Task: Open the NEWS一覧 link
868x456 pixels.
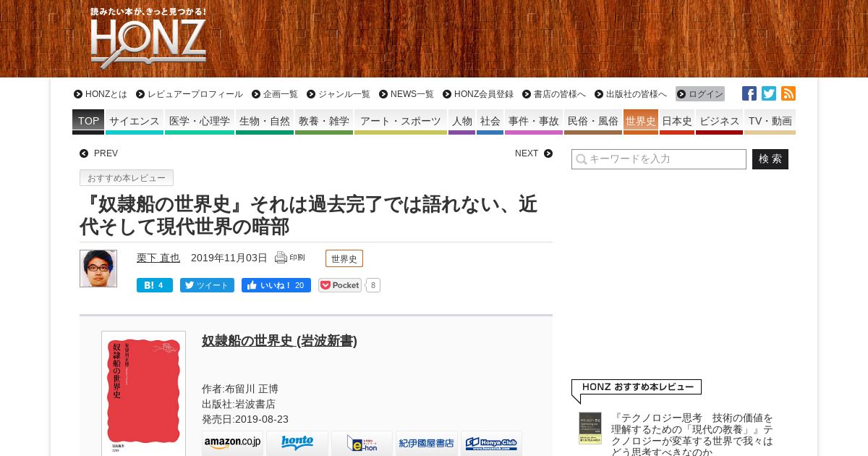Action: tap(407, 94)
